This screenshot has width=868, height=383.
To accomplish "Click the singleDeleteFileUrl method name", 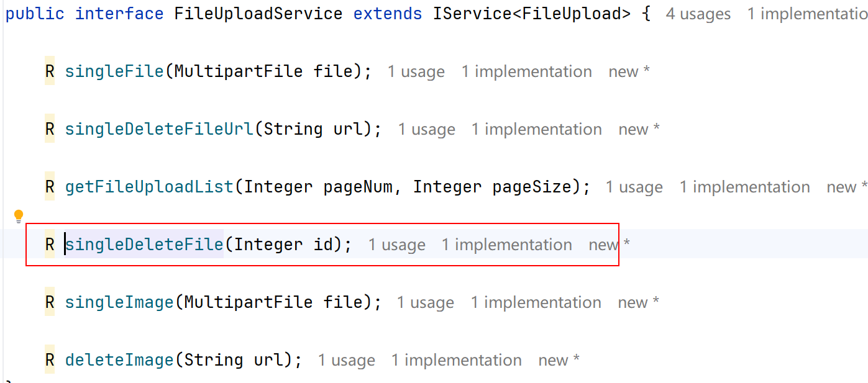I will pyautogui.click(x=159, y=129).
